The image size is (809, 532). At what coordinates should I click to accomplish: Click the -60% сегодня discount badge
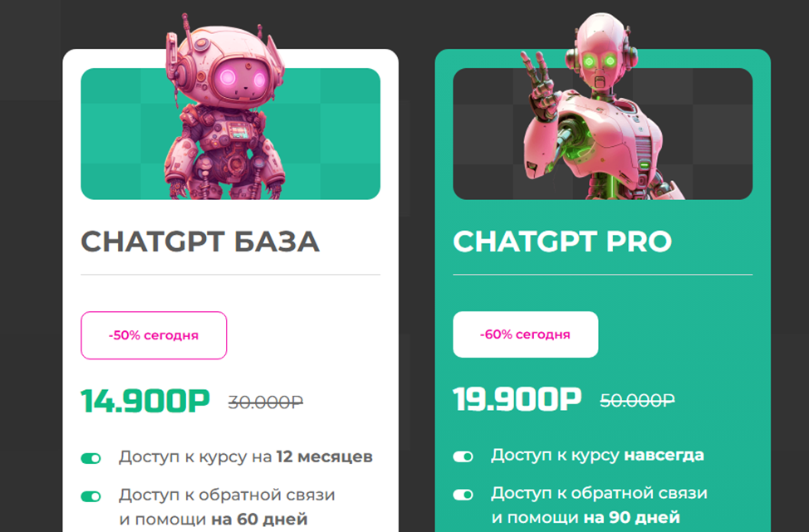tap(525, 334)
